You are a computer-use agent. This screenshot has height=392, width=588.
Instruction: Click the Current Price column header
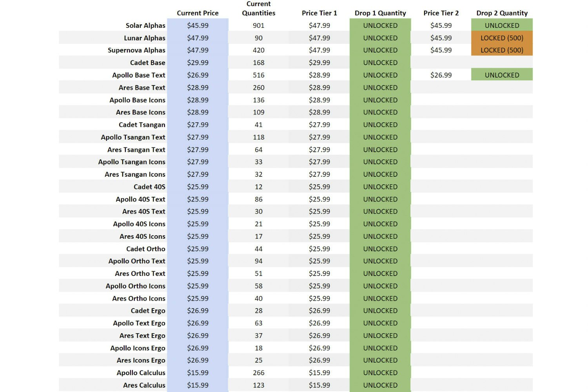[198, 13]
